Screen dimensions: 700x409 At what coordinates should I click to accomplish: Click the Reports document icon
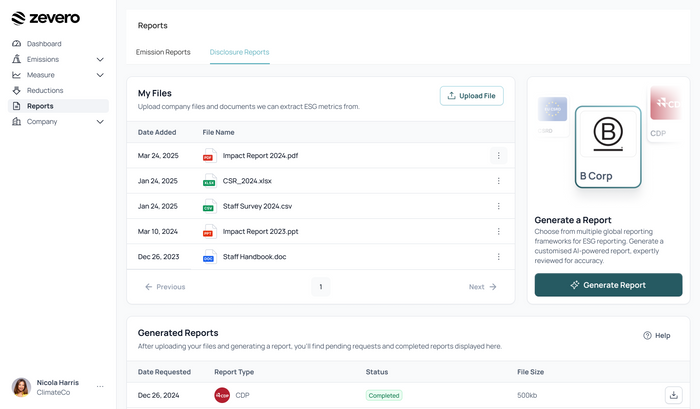pos(17,106)
